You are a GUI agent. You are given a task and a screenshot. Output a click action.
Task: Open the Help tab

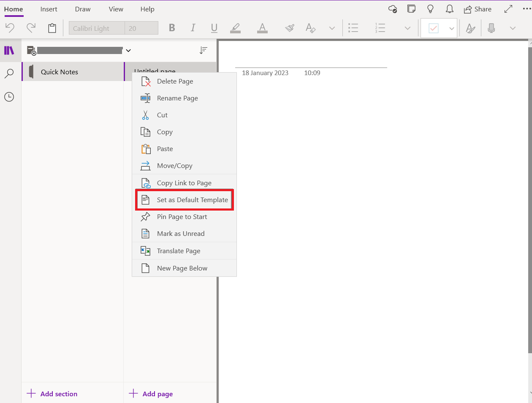coord(147,9)
